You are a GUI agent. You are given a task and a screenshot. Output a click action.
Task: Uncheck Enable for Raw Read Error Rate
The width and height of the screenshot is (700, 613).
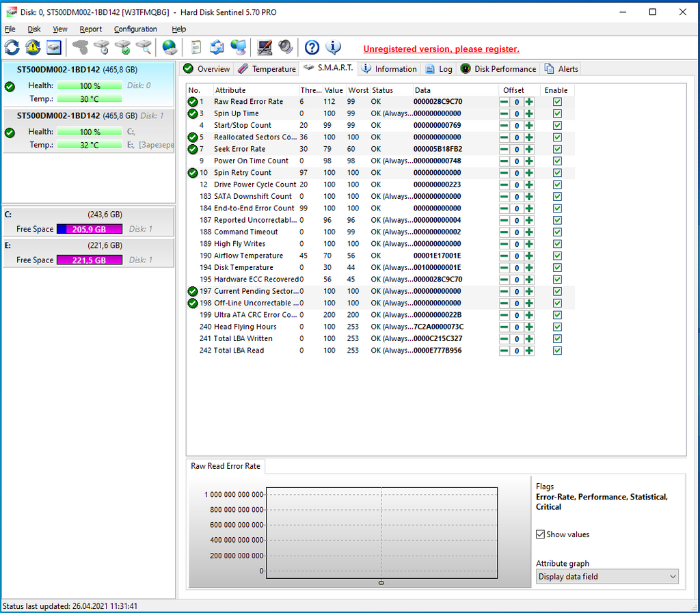[557, 102]
